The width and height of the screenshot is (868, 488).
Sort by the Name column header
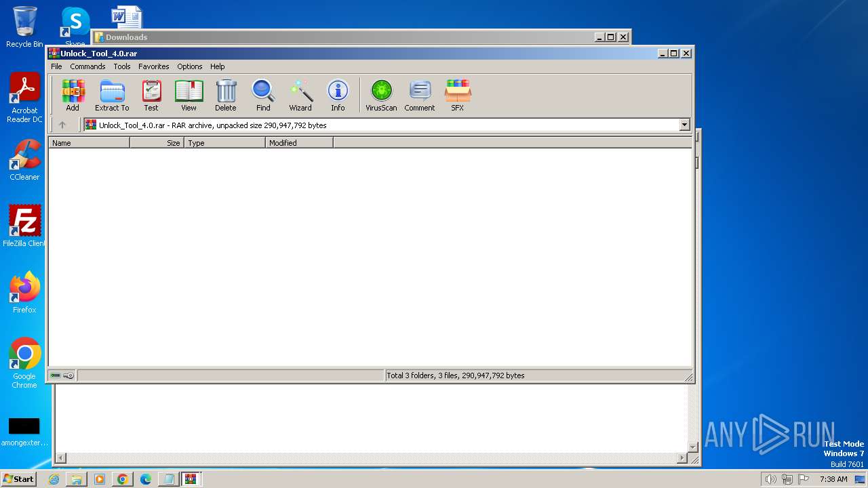pyautogui.click(x=89, y=143)
